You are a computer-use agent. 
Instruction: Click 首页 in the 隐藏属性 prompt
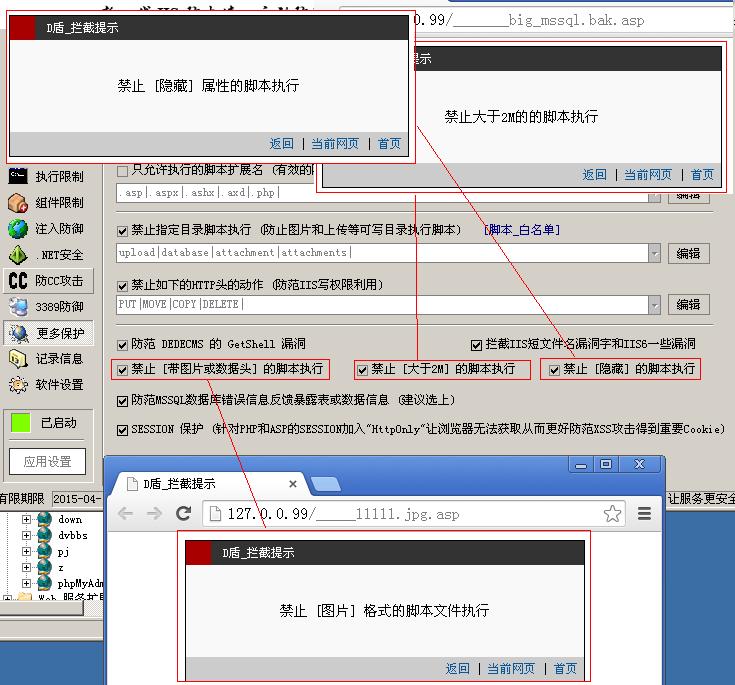(389, 143)
